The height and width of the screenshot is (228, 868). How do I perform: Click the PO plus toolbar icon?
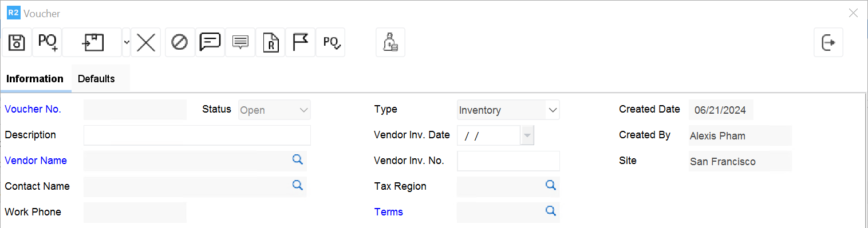tap(47, 42)
